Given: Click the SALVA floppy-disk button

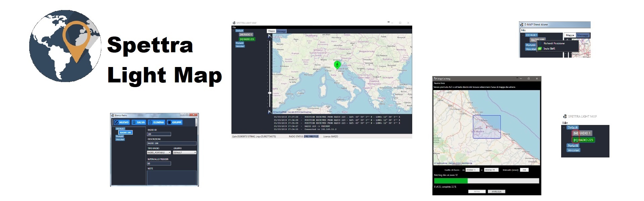Looking at the screenshot, I should pyautogui.click(x=139, y=122).
